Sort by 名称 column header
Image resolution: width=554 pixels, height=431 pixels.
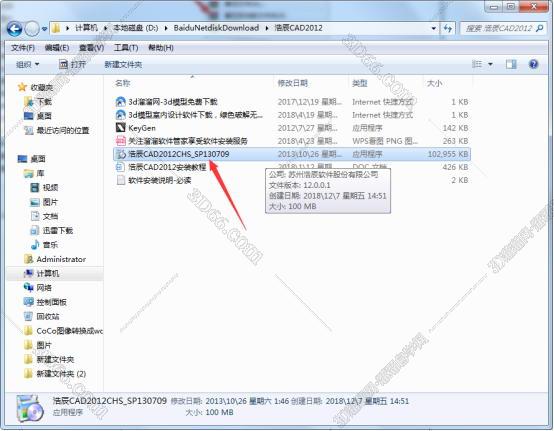tap(123, 83)
